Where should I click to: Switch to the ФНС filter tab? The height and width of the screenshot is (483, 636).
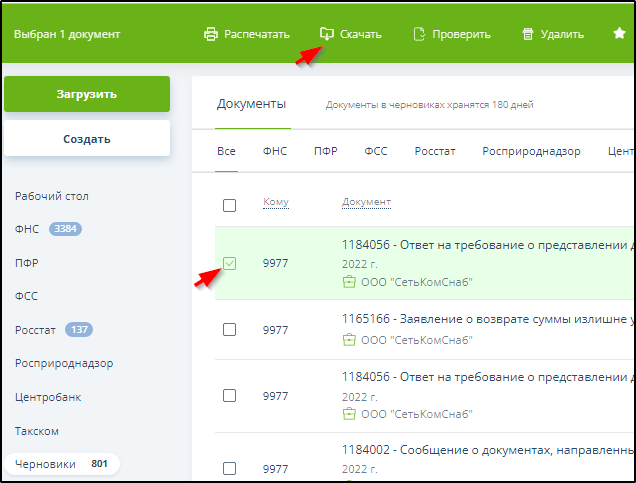pyautogui.click(x=274, y=152)
